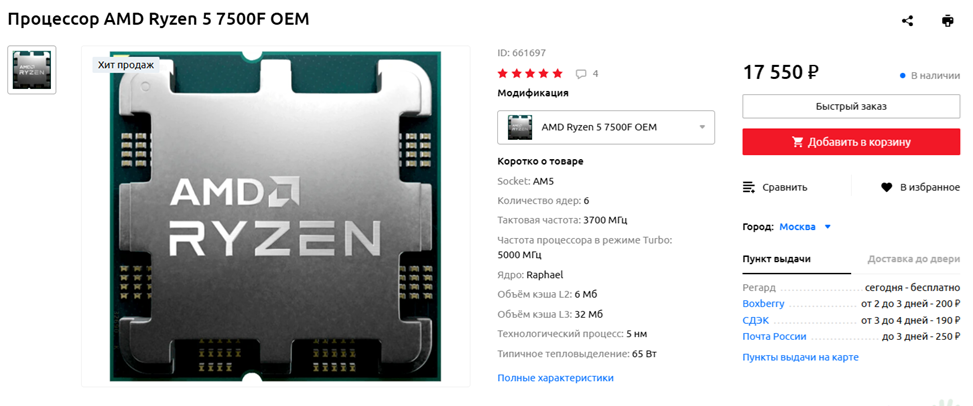The image size is (973, 406).
Task: Click Добавить в корзину button
Action: click(x=851, y=142)
